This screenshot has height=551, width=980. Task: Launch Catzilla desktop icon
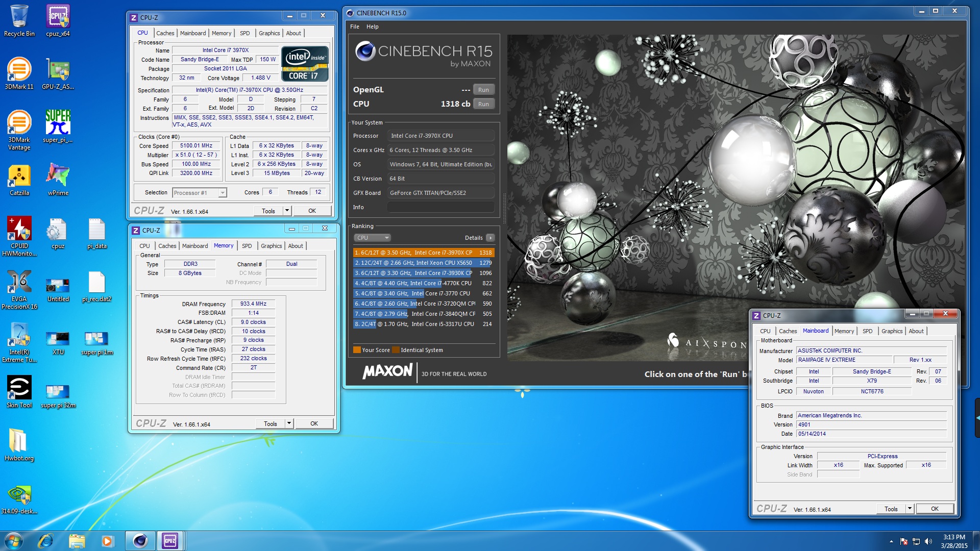pos(19,180)
